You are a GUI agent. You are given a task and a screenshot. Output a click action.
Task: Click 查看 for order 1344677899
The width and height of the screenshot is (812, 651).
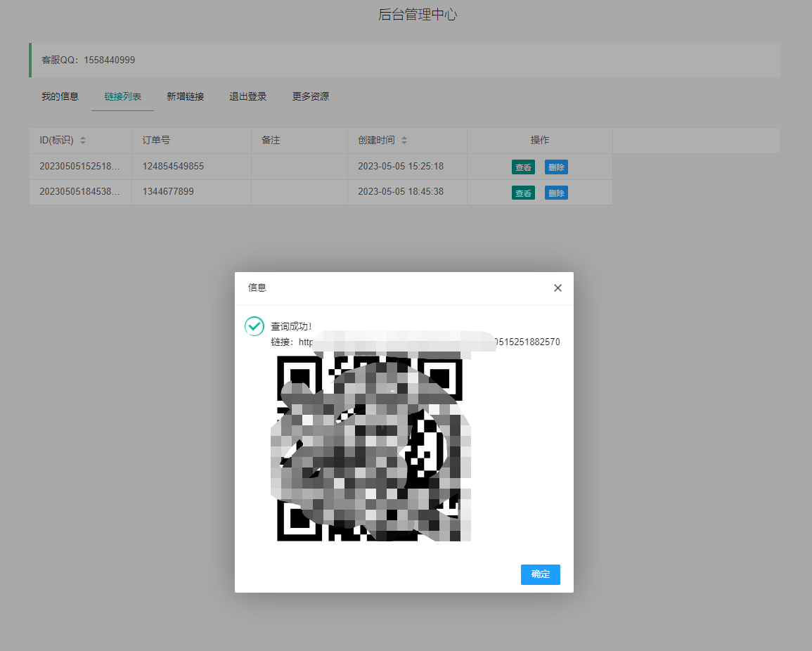[523, 192]
